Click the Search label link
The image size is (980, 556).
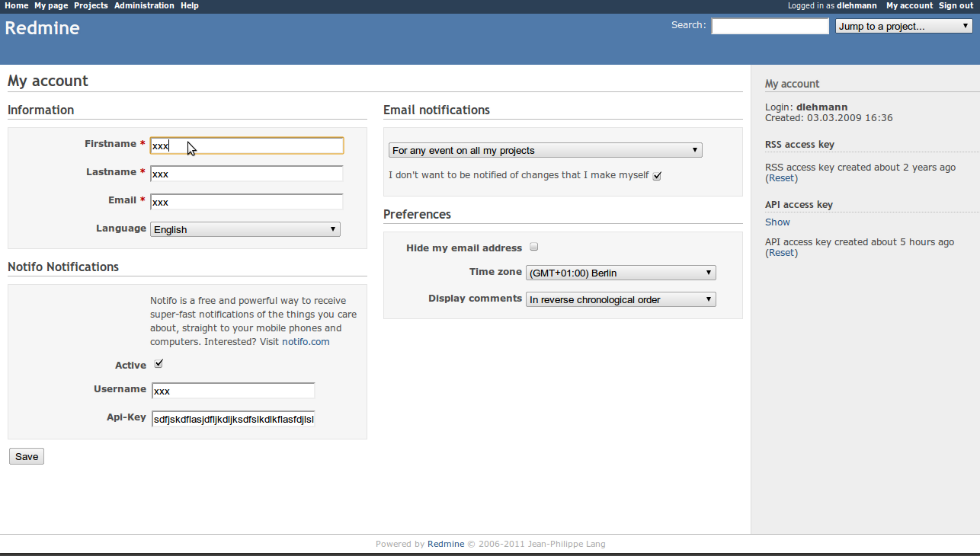tap(688, 25)
